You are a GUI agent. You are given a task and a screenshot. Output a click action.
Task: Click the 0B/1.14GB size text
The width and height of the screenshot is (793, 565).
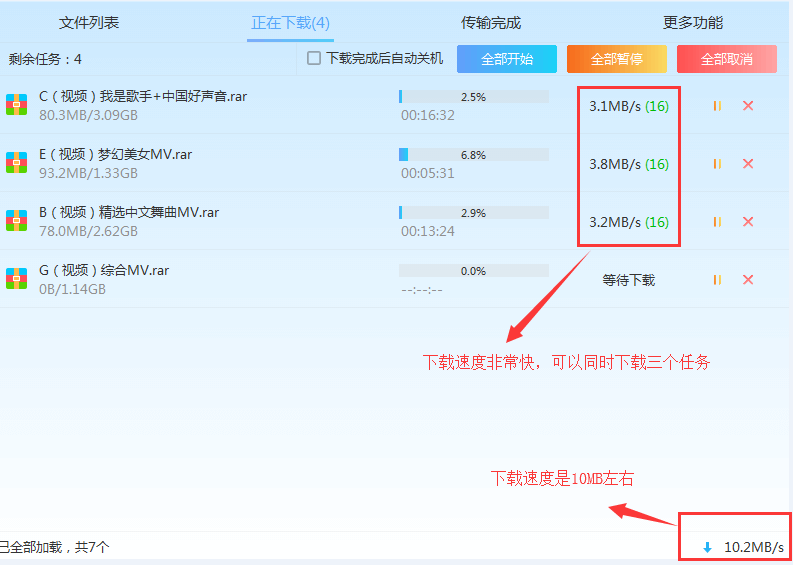pyautogui.click(x=72, y=289)
